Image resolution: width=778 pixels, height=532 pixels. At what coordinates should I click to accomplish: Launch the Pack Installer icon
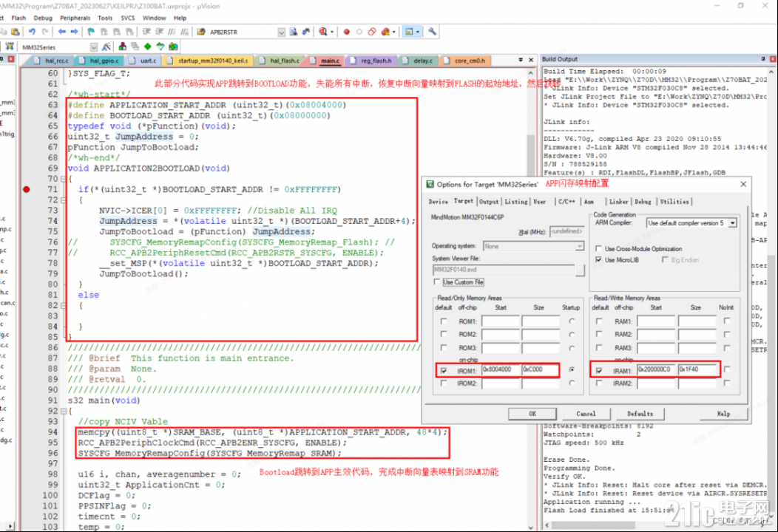tap(173, 47)
